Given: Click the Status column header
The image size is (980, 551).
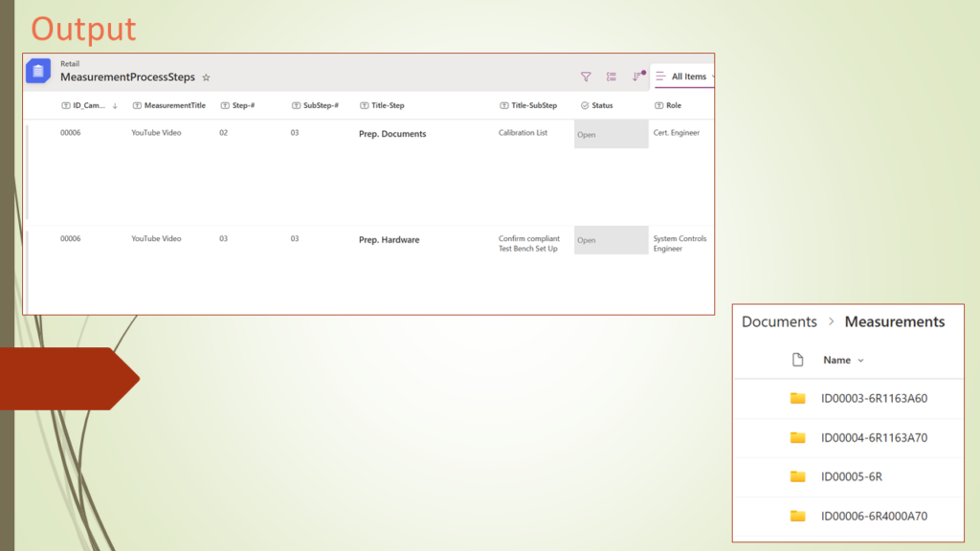Looking at the screenshot, I should tap(597, 105).
